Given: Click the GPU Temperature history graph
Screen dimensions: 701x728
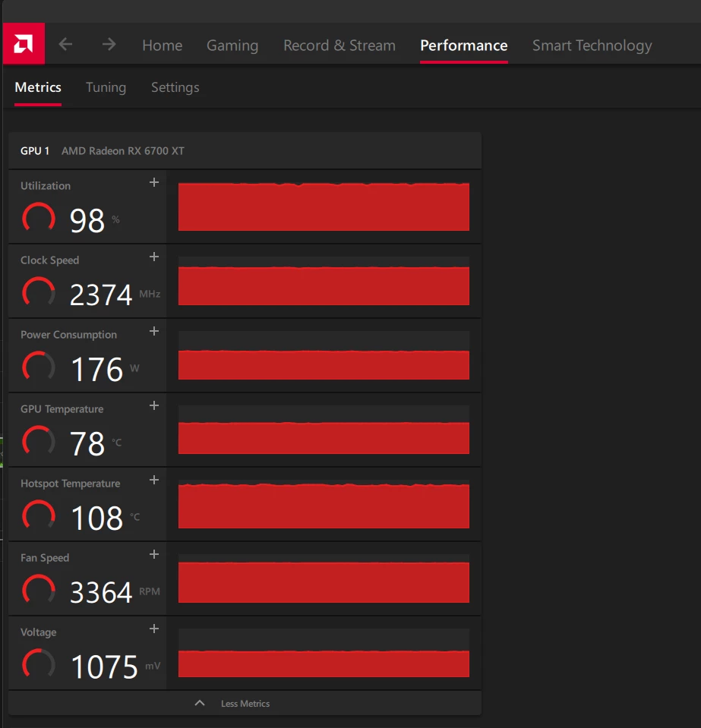Looking at the screenshot, I should pyautogui.click(x=324, y=430).
